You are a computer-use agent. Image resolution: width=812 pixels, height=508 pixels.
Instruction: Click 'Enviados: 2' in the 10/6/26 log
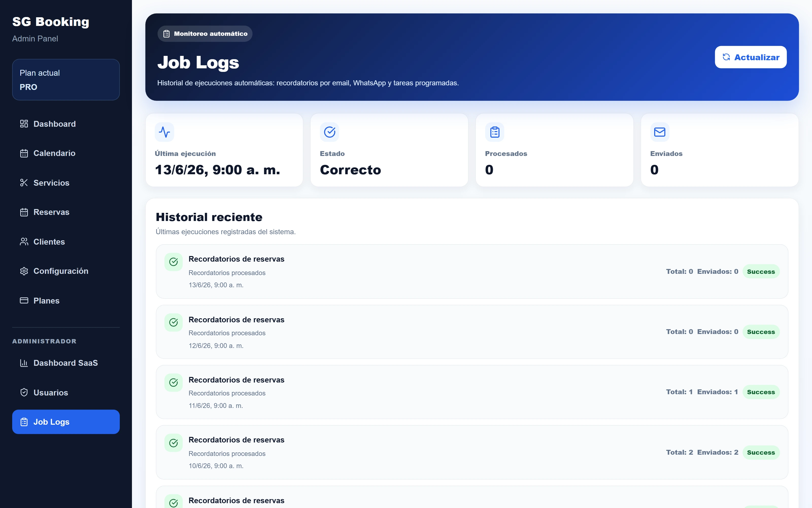click(x=718, y=452)
